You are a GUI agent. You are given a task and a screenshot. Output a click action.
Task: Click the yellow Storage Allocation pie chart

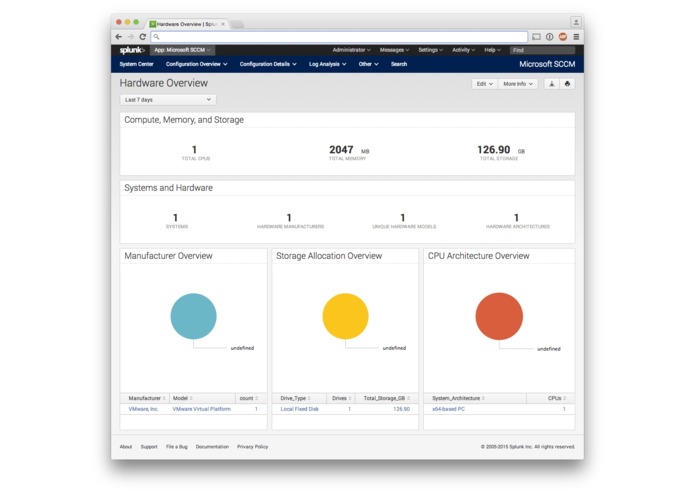pyautogui.click(x=345, y=316)
